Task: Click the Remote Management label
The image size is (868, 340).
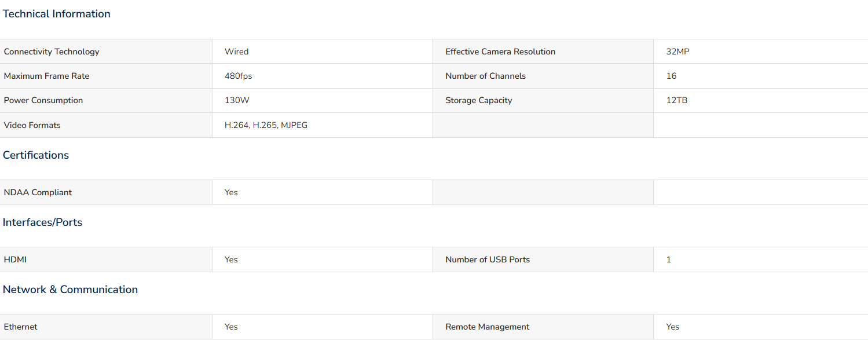Action: click(x=487, y=327)
